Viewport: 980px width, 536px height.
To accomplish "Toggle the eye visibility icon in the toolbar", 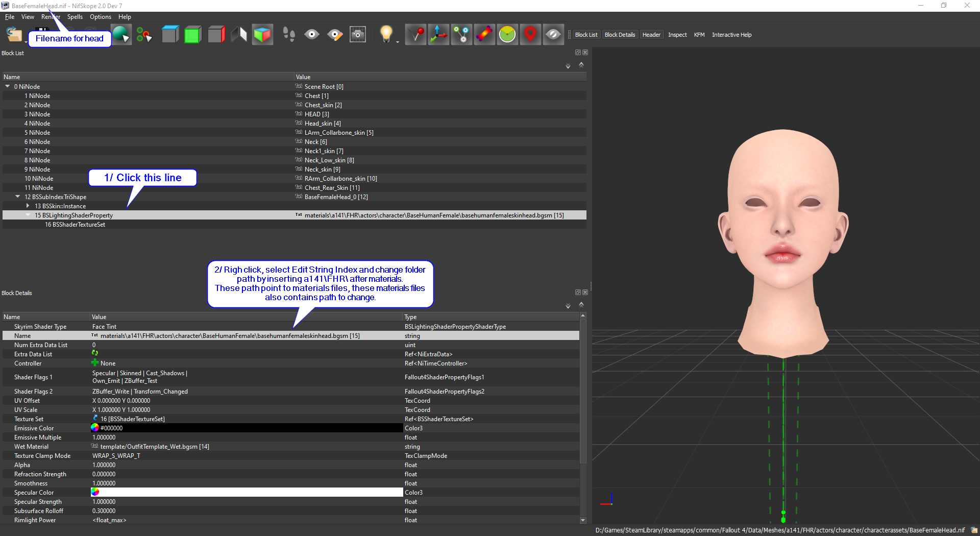I will tap(312, 34).
